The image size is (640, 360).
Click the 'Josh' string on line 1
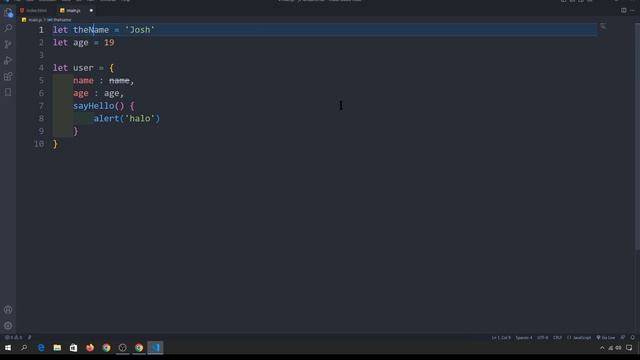(140, 30)
